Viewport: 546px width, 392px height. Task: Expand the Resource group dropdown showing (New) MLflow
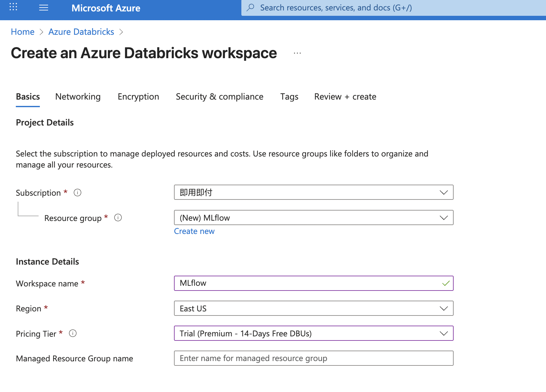(x=314, y=217)
